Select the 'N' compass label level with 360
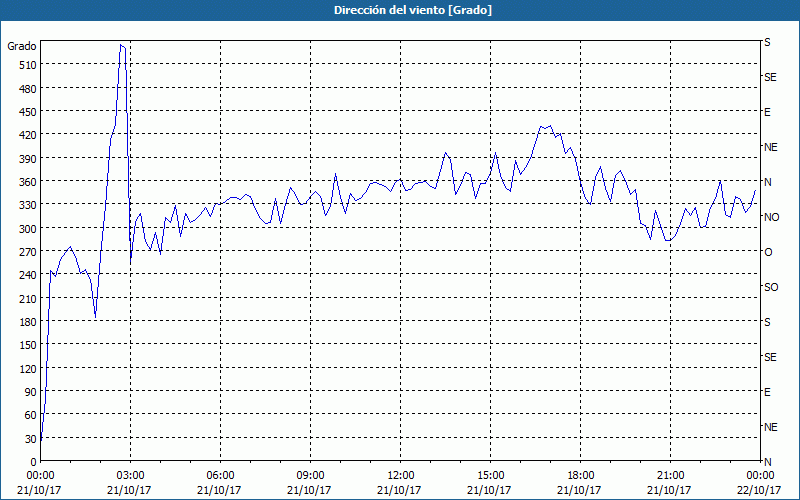Viewport: 800px width, 500px height. pos(767,182)
